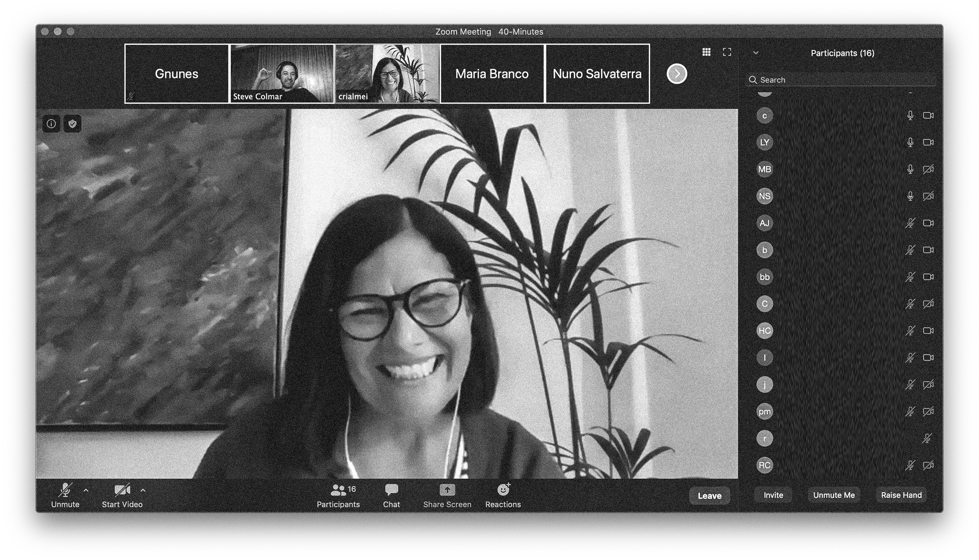The height and width of the screenshot is (560, 979).
Task: Select Steve Colmar video thumbnail
Action: (282, 74)
